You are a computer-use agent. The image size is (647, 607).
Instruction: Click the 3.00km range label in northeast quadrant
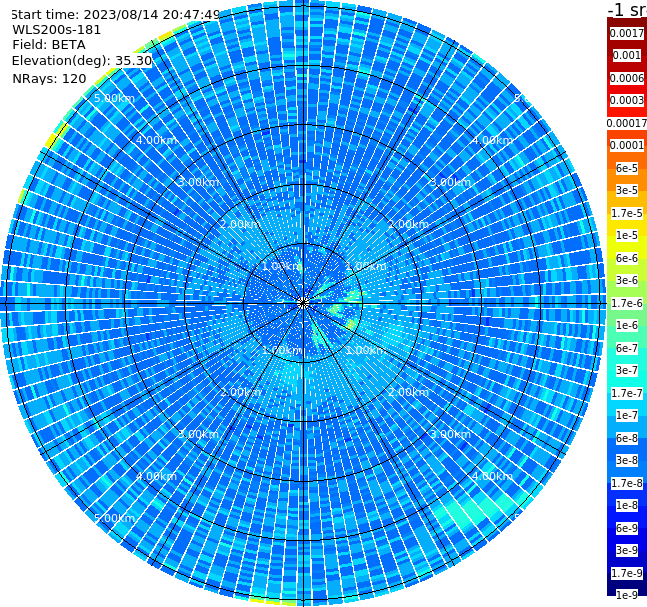coord(450,182)
